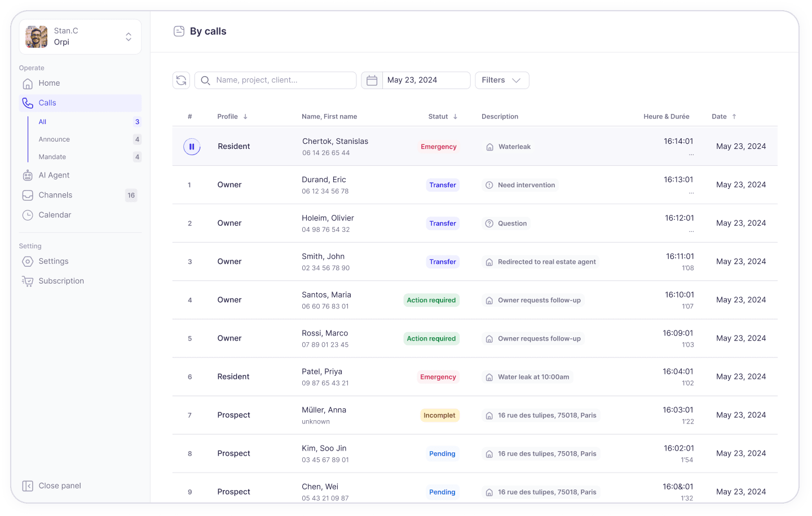Click Prospect profile in Kim, Soo Jin row
The width and height of the screenshot is (812, 516).
233,453
